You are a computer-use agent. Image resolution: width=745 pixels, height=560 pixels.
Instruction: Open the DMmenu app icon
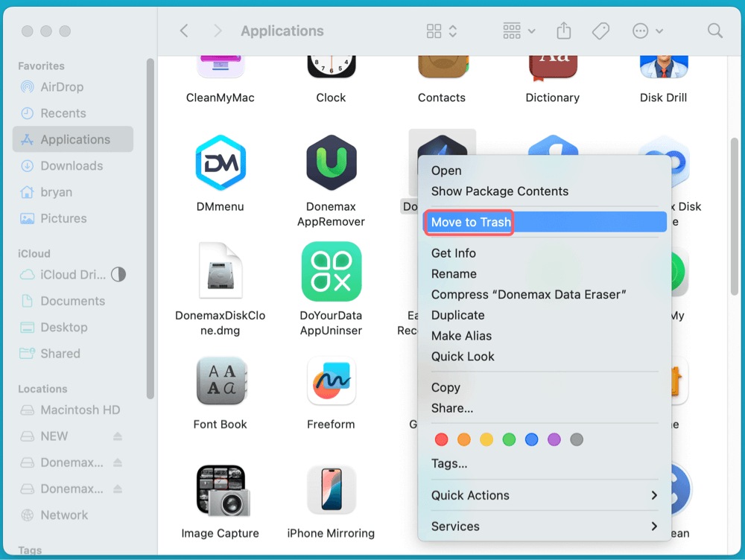click(220, 164)
